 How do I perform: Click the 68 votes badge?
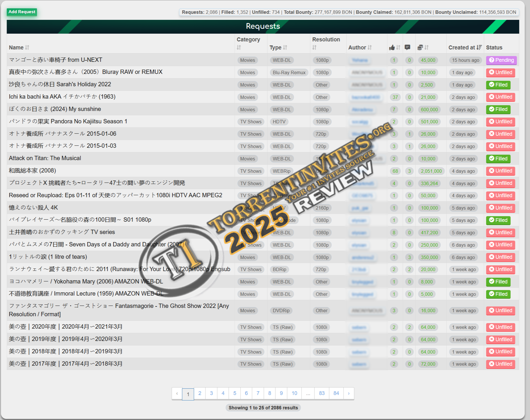point(395,171)
